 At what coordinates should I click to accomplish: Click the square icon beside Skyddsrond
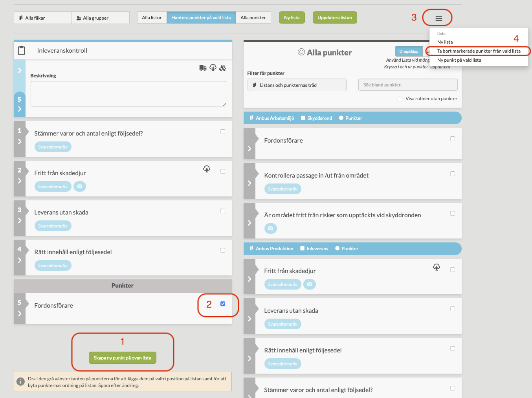(x=303, y=118)
